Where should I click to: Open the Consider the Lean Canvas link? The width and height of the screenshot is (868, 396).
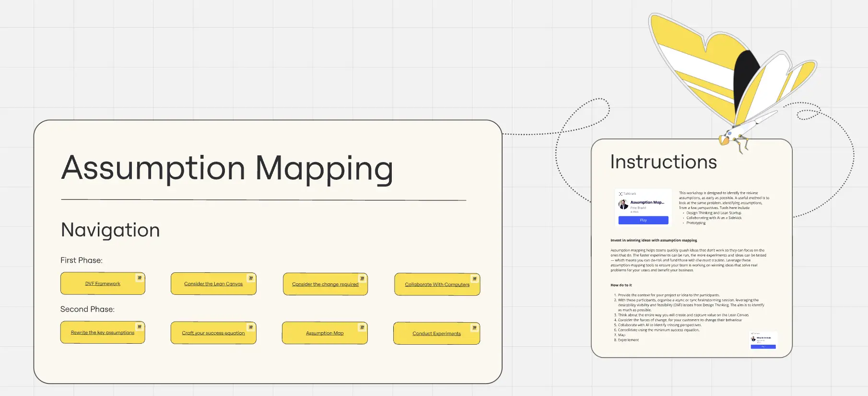(213, 284)
